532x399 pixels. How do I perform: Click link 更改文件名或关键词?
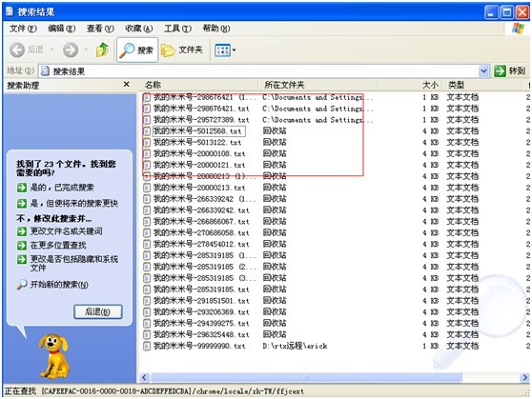[66, 231]
